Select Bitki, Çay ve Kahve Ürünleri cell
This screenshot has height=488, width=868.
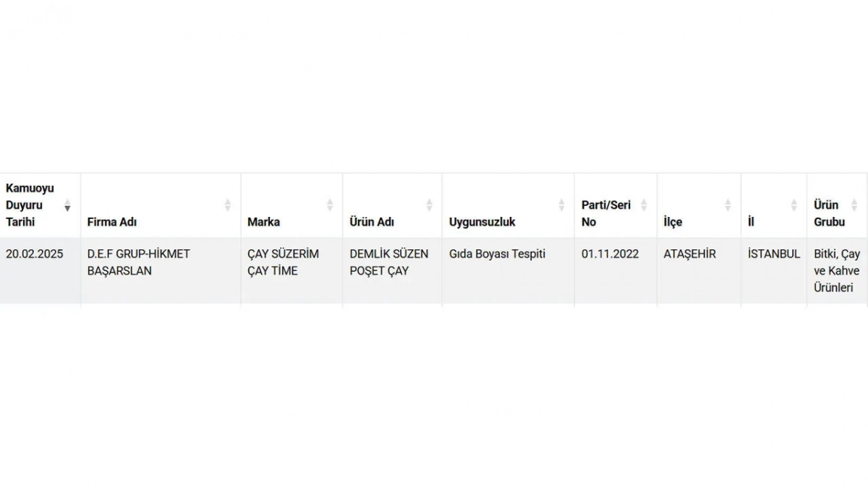point(837,271)
